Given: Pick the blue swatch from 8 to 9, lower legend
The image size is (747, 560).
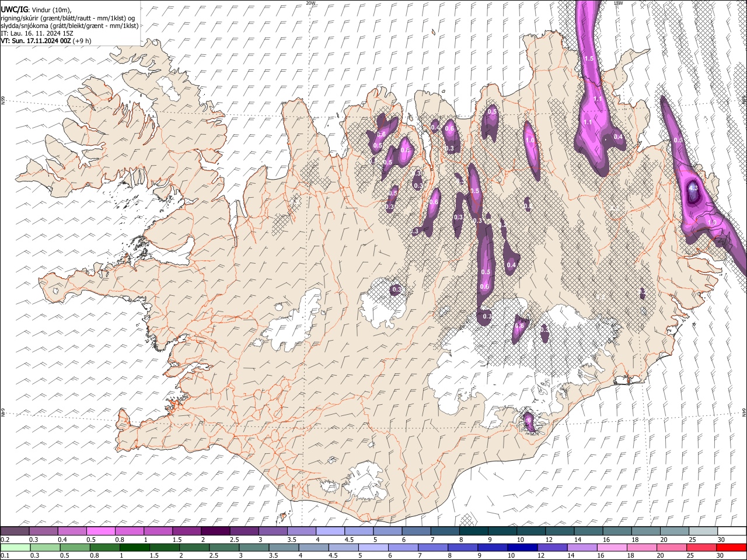Looking at the screenshot, I should tap(463, 548).
